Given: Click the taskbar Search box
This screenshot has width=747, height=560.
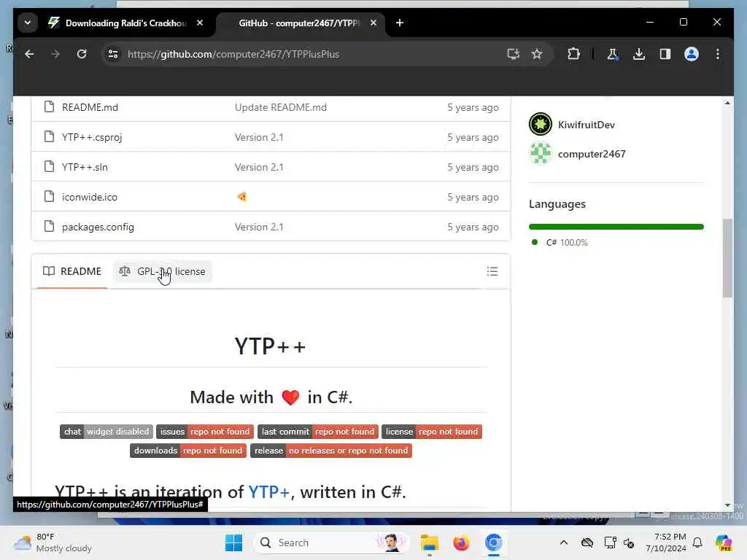Looking at the screenshot, I should [x=331, y=542].
